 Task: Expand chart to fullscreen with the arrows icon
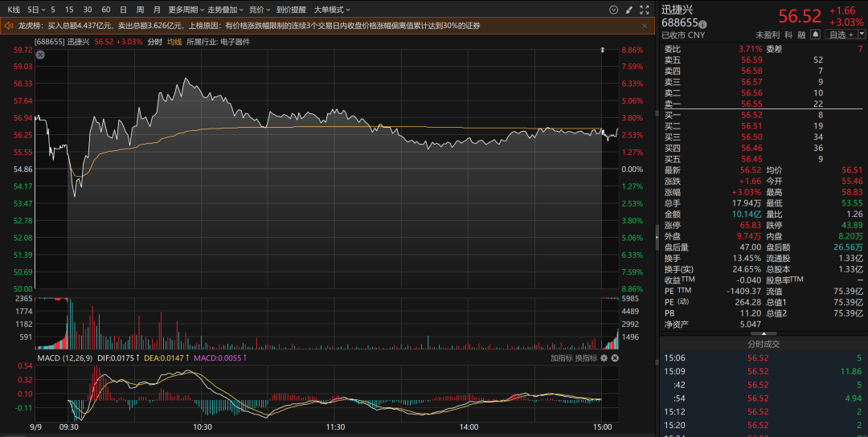point(645,10)
